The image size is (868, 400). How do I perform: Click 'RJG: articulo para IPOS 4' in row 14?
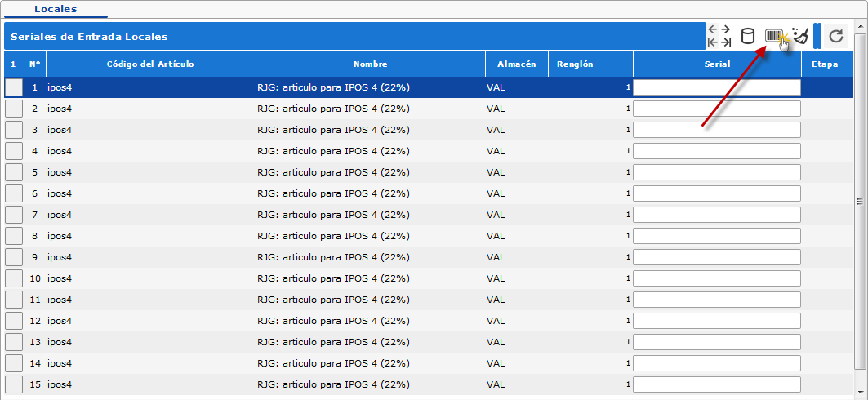coord(318,363)
